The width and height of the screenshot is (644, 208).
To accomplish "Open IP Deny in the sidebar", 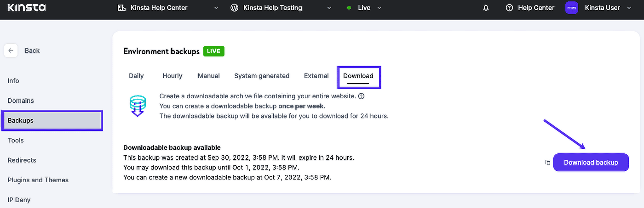I will [19, 200].
